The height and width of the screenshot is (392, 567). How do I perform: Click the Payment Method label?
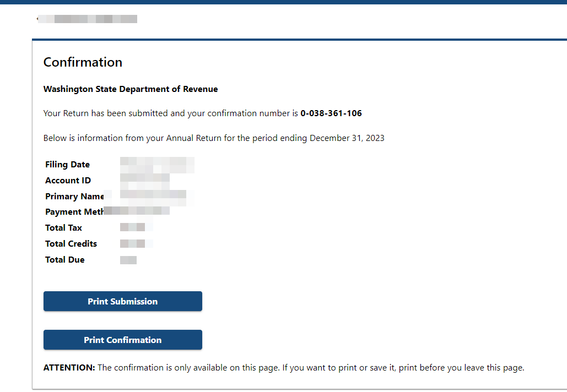point(74,212)
